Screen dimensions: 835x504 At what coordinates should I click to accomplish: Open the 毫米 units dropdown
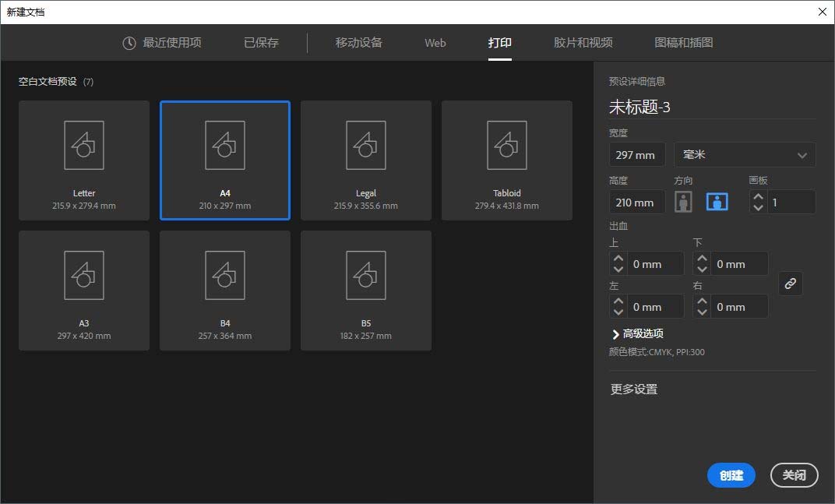click(x=745, y=155)
